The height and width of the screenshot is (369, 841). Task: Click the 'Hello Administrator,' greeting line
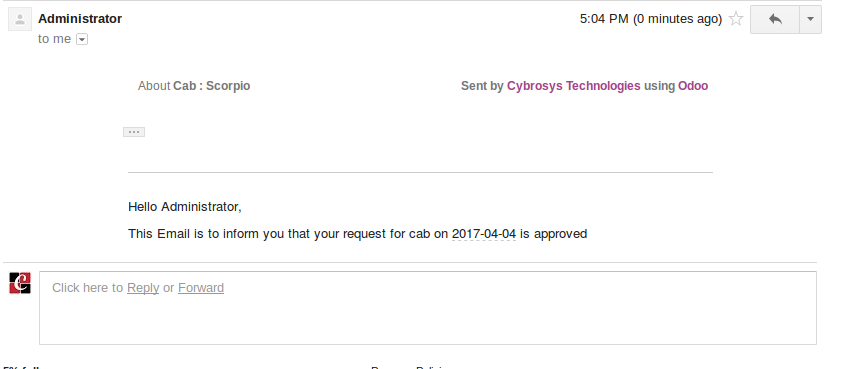pyautogui.click(x=185, y=207)
